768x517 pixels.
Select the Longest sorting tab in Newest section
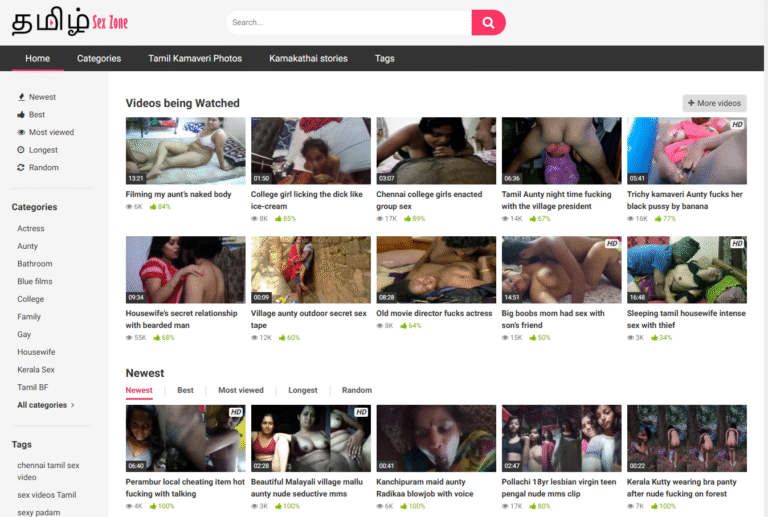(303, 390)
